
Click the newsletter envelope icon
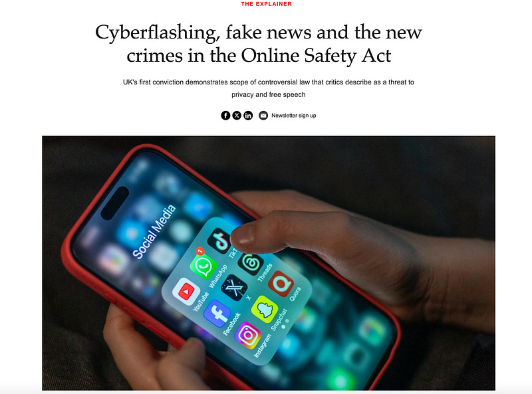tap(263, 116)
